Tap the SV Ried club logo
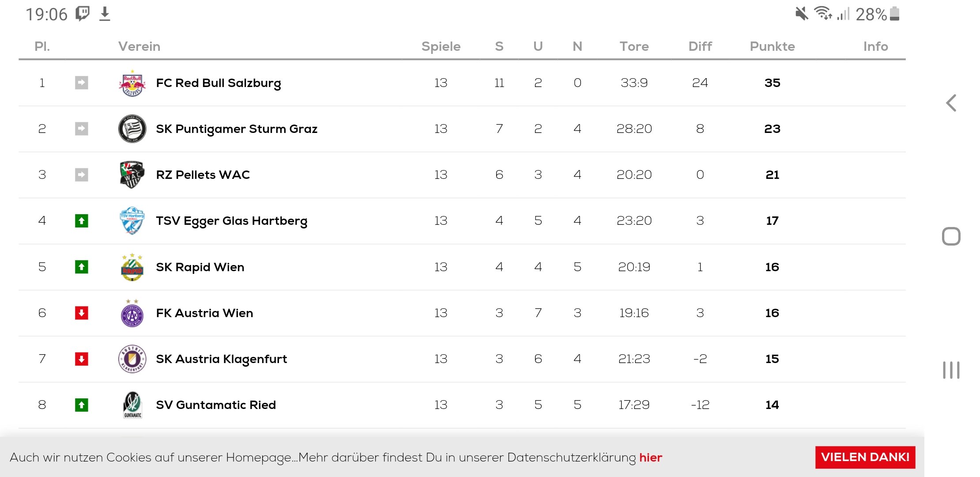This screenshot has height=477, width=980. (x=132, y=405)
